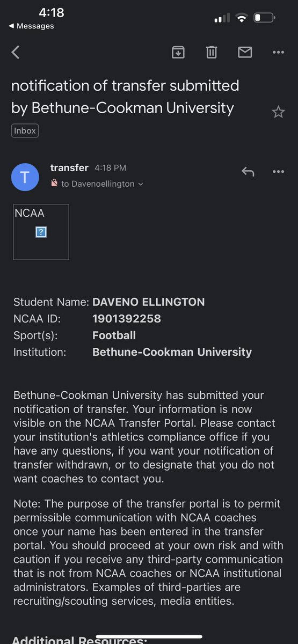Open message options three-dot menu beside reply

(278, 172)
